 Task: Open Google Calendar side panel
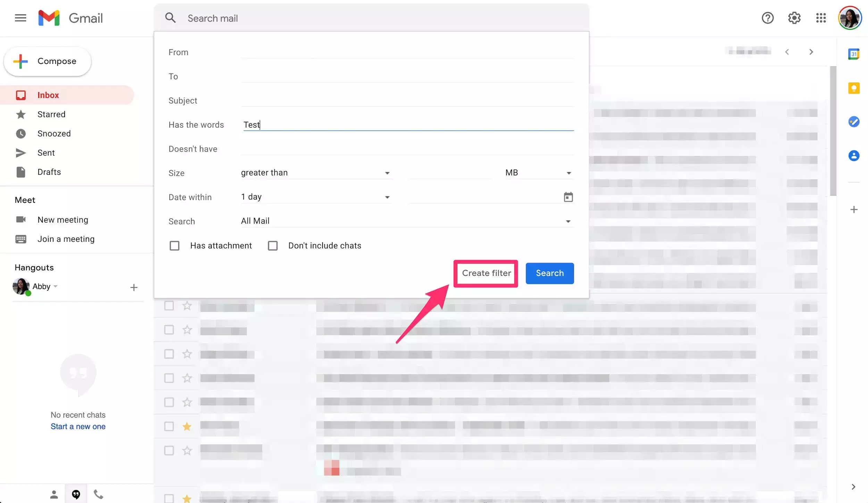tap(853, 54)
